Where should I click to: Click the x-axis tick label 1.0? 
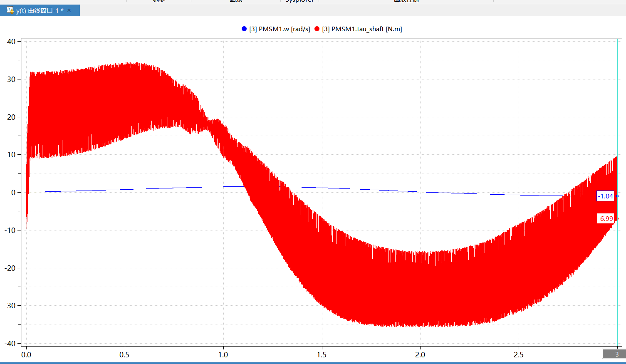[x=223, y=355]
